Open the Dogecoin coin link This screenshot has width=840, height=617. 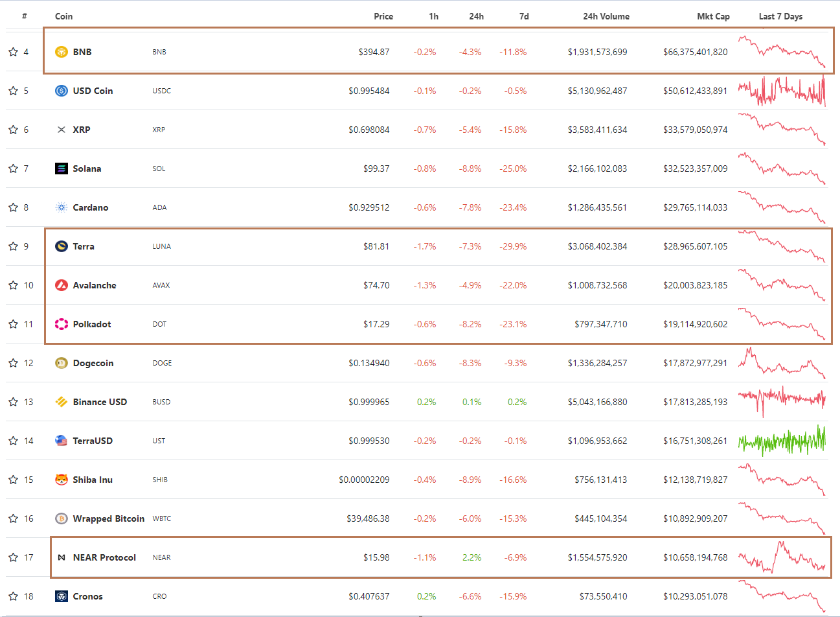(x=93, y=363)
